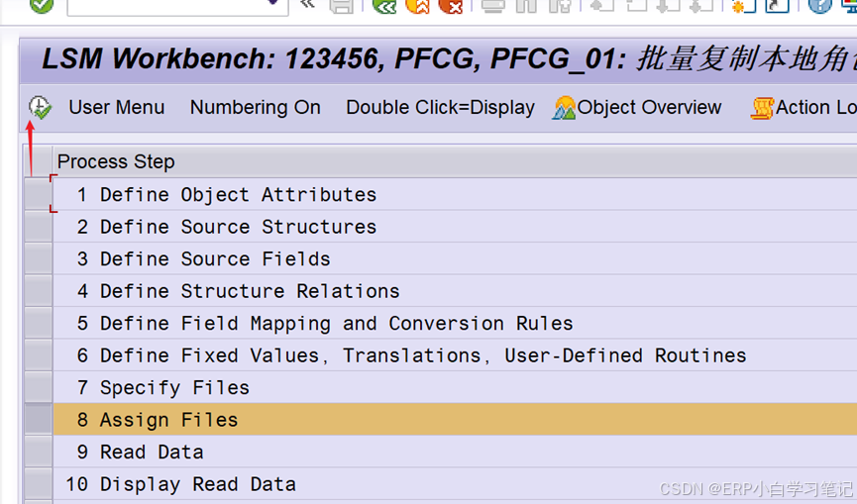Switch to User Menu
Viewport: 857px width, 504px height.
click(x=117, y=108)
